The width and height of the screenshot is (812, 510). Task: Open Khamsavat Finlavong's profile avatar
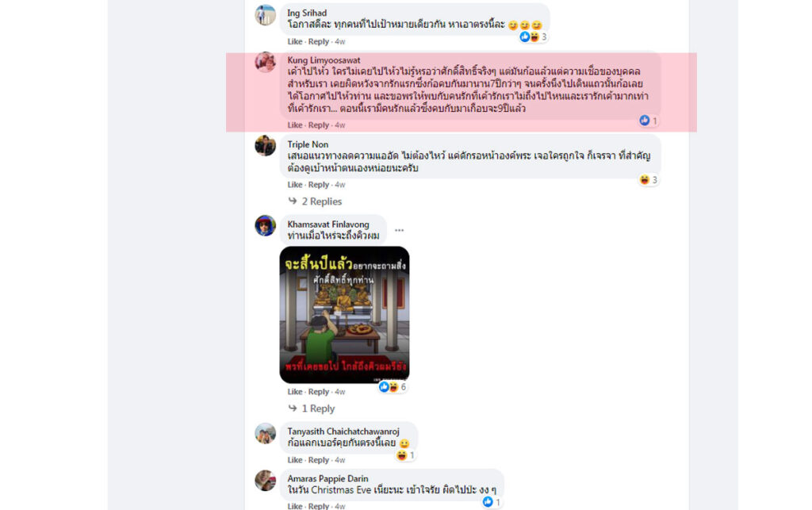point(265,226)
